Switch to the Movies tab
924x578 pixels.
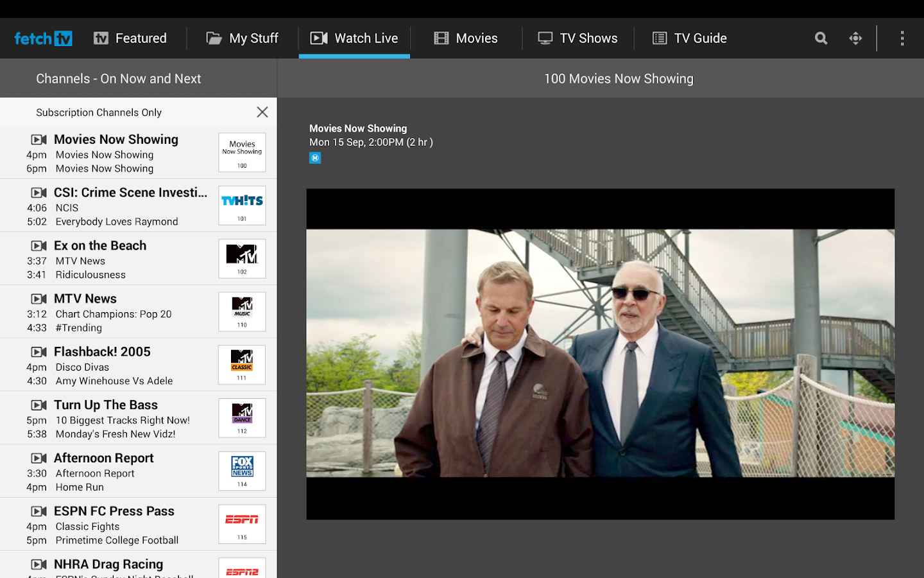pyautogui.click(x=466, y=38)
